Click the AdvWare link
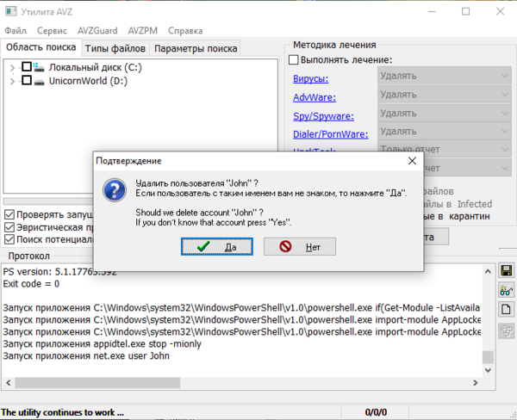Screen dimensions: 517x420 click(315, 97)
